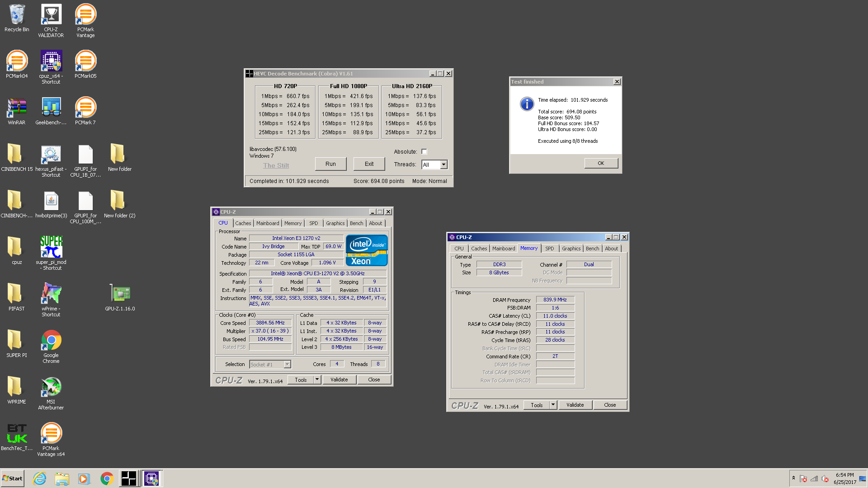Screen dimensions: 868x488
Task: Click the DRAM Frequency value field
Action: [x=555, y=300]
